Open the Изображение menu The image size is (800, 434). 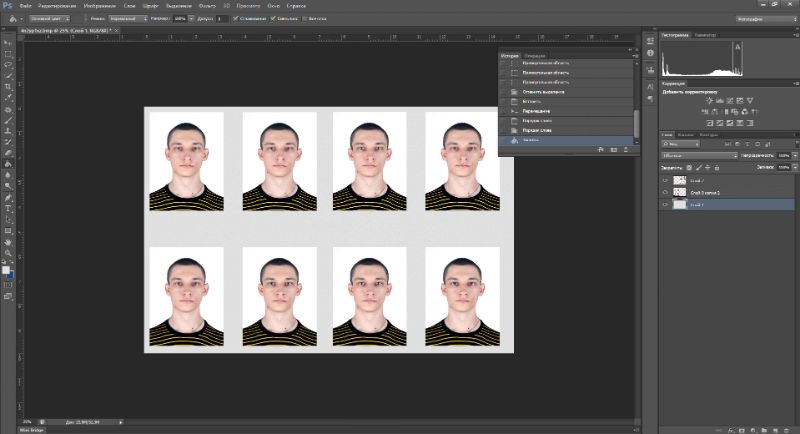(99, 6)
